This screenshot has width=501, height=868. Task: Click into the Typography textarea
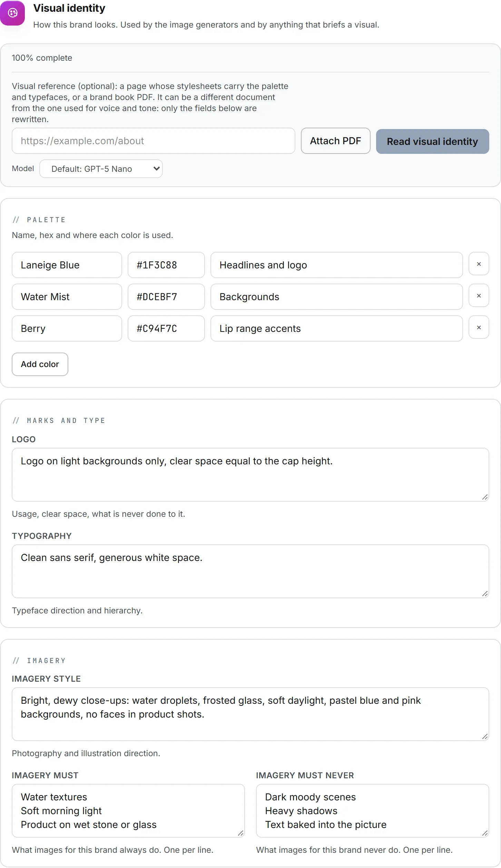point(250,571)
